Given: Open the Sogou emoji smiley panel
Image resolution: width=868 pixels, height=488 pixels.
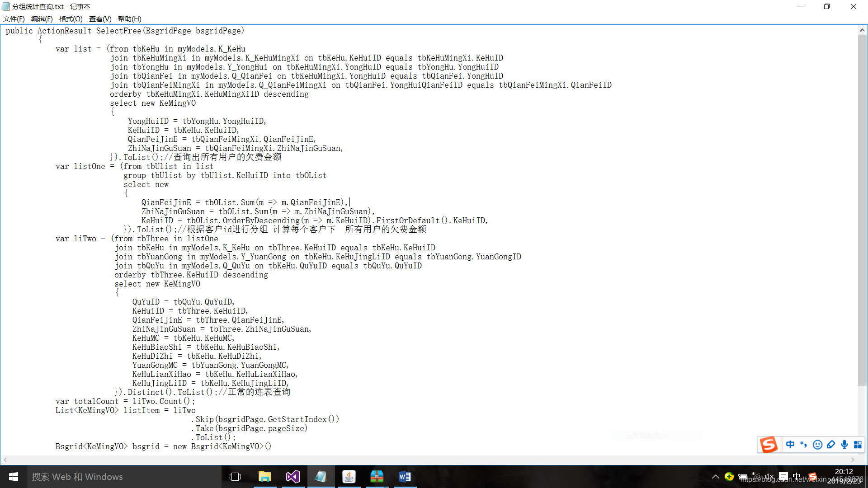Looking at the screenshot, I should point(817,445).
